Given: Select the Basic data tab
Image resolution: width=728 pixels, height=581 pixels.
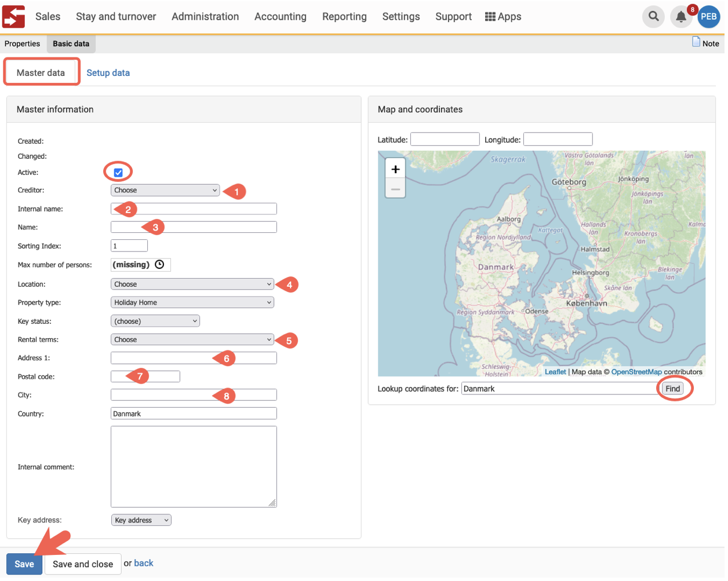Looking at the screenshot, I should coord(71,44).
